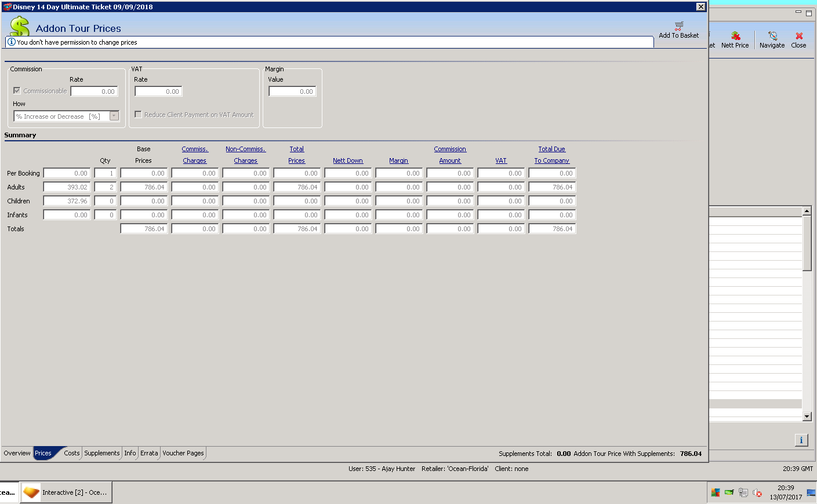This screenshot has width=817, height=504.
Task: Toggle the Commissionable checkbox
Action: pyautogui.click(x=17, y=90)
